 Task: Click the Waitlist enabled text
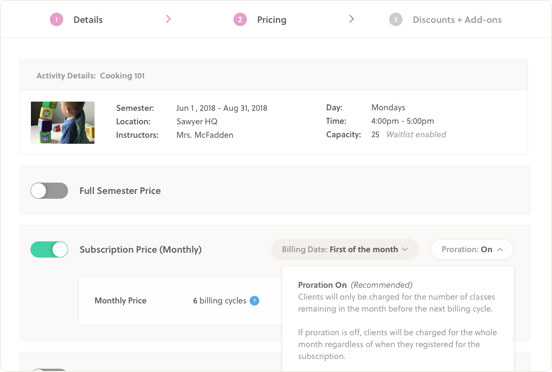pos(416,134)
